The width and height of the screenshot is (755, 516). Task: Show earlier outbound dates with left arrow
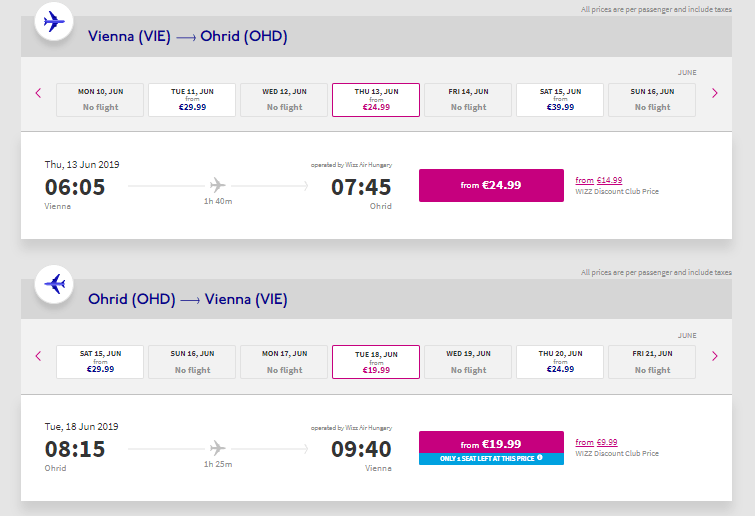(x=38, y=93)
